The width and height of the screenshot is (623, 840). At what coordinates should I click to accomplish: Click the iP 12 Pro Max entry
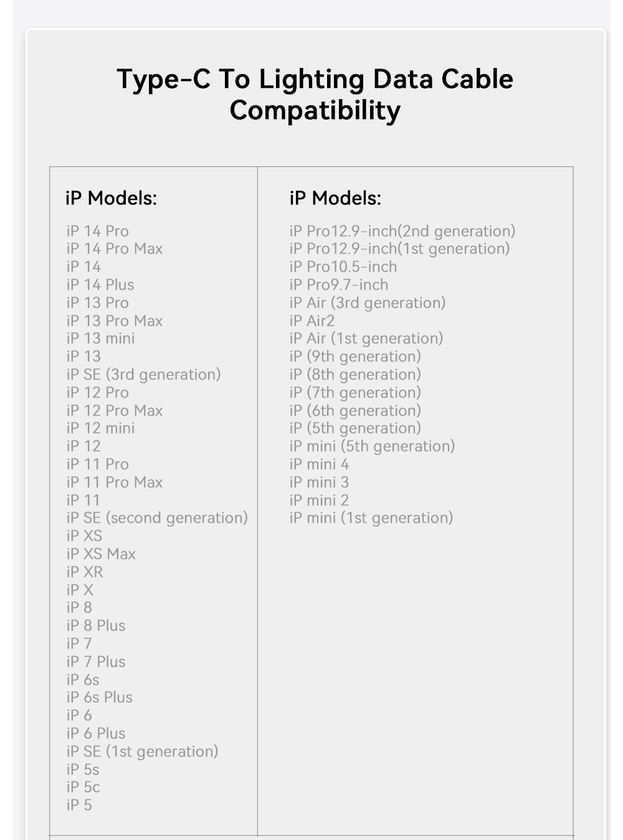tap(115, 411)
